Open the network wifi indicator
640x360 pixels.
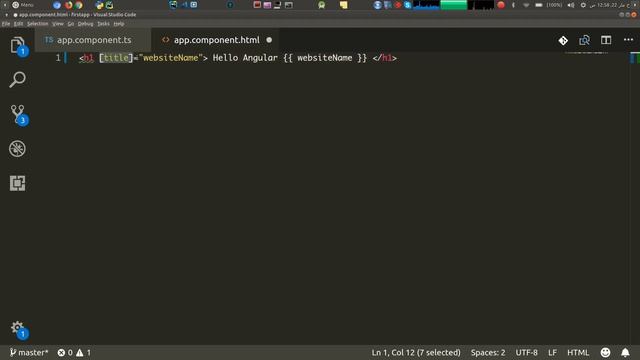click(x=526, y=5)
